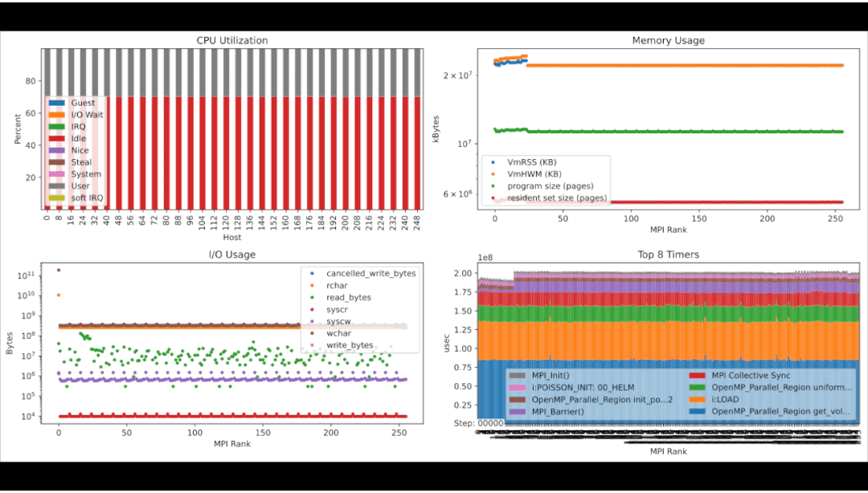Click the Host x-axis label

click(232, 238)
